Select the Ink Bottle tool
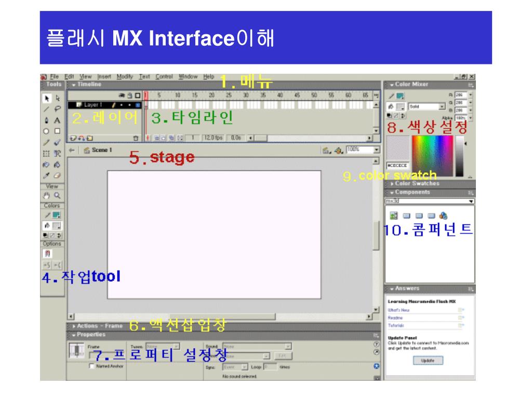This screenshot has height=399, width=532. pyautogui.click(x=46, y=165)
